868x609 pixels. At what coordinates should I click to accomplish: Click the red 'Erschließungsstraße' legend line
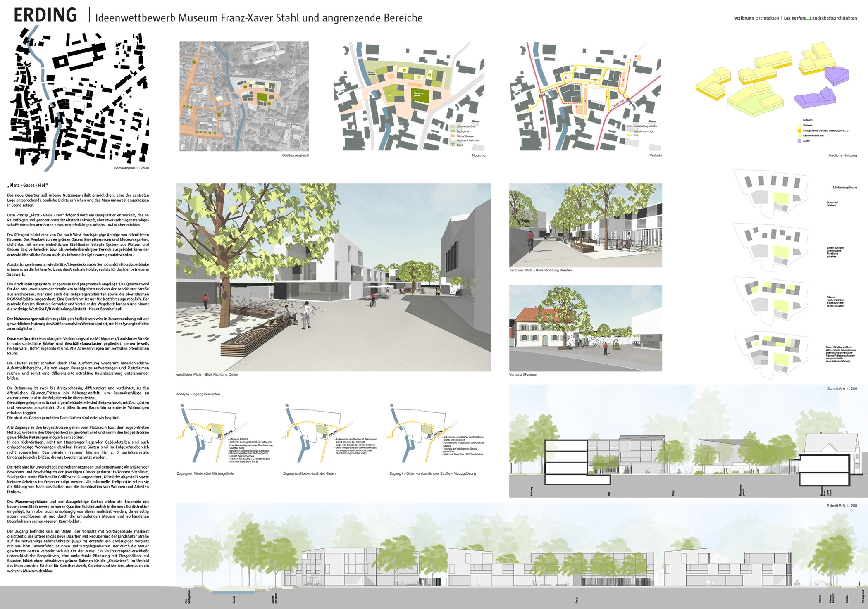point(630,126)
